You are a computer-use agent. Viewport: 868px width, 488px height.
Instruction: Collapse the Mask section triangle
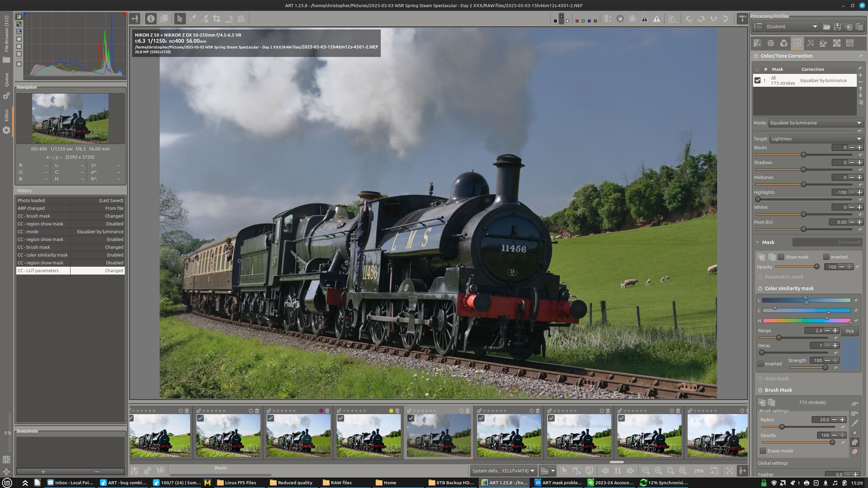coord(757,242)
